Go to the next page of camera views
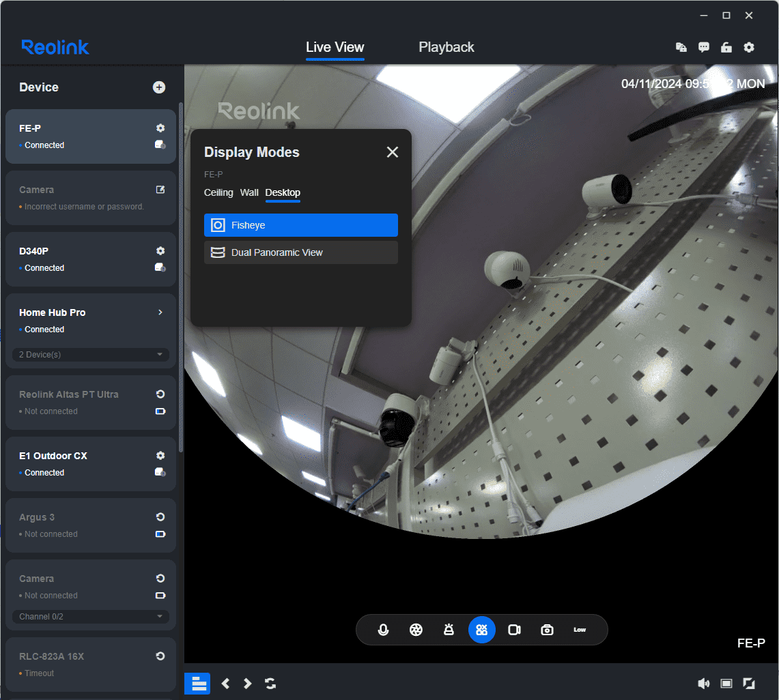The image size is (779, 700). 247,684
